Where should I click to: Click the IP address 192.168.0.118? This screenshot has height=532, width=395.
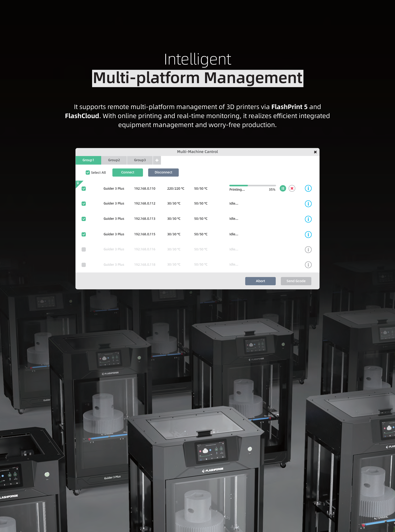coord(145,265)
